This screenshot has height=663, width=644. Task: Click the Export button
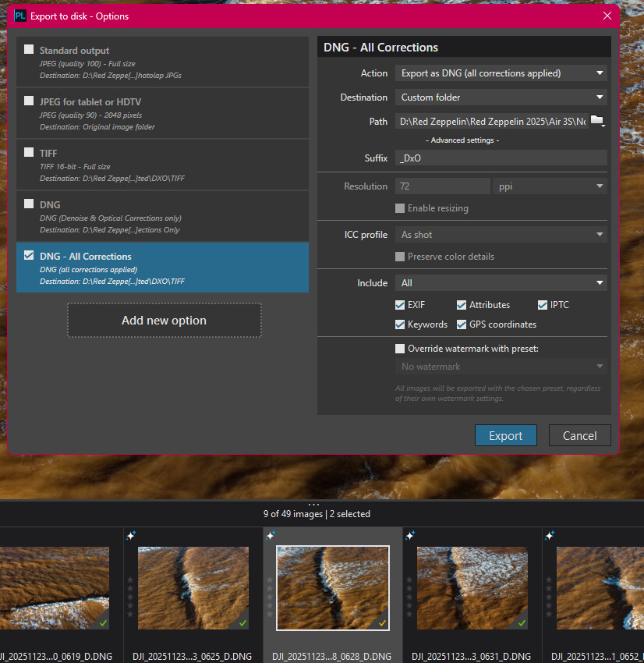click(x=505, y=435)
